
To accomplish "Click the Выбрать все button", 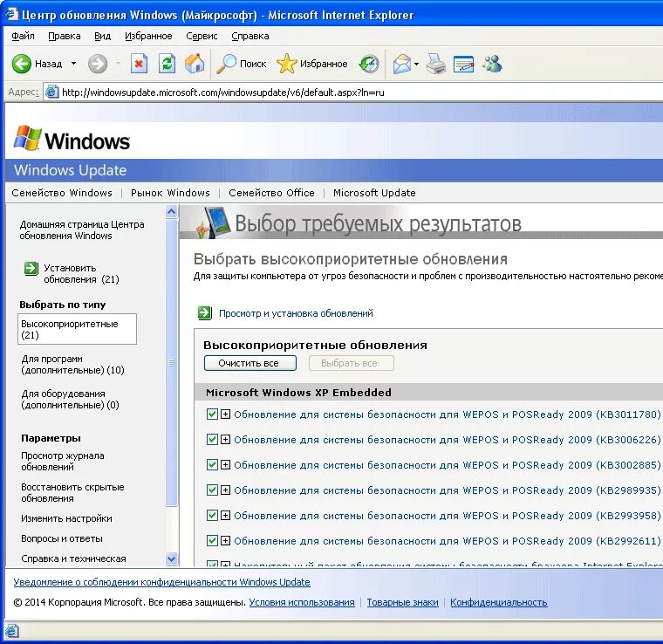I will click(x=351, y=363).
